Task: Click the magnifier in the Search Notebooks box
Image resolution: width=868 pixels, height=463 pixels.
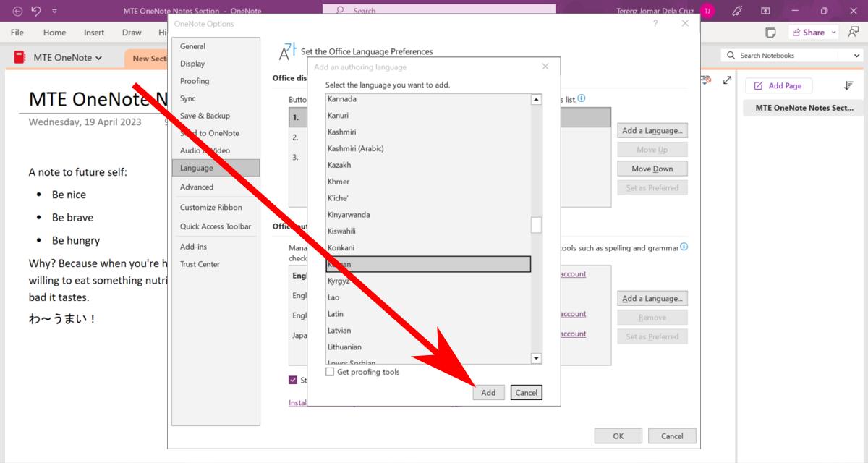Action: coord(731,55)
